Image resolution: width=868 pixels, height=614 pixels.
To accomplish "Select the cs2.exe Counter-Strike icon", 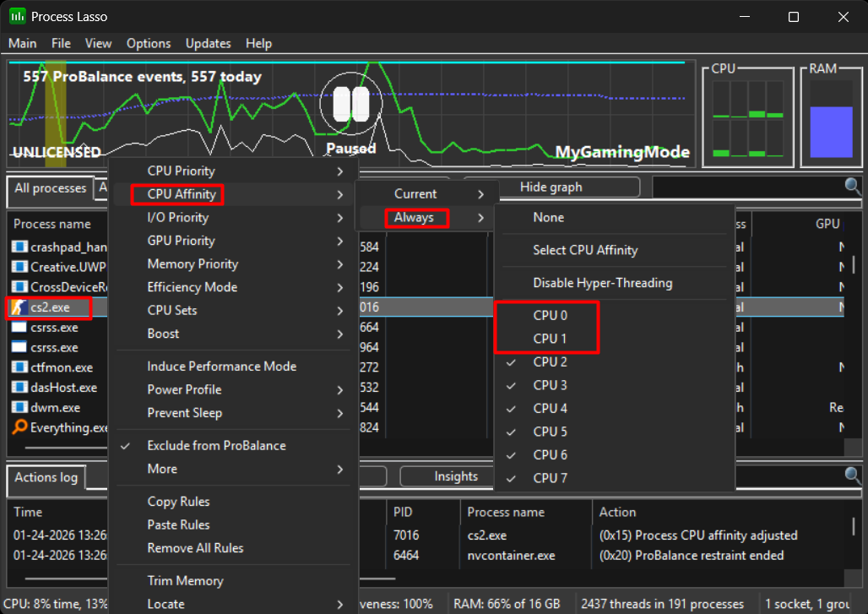I will [x=20, y=307].
